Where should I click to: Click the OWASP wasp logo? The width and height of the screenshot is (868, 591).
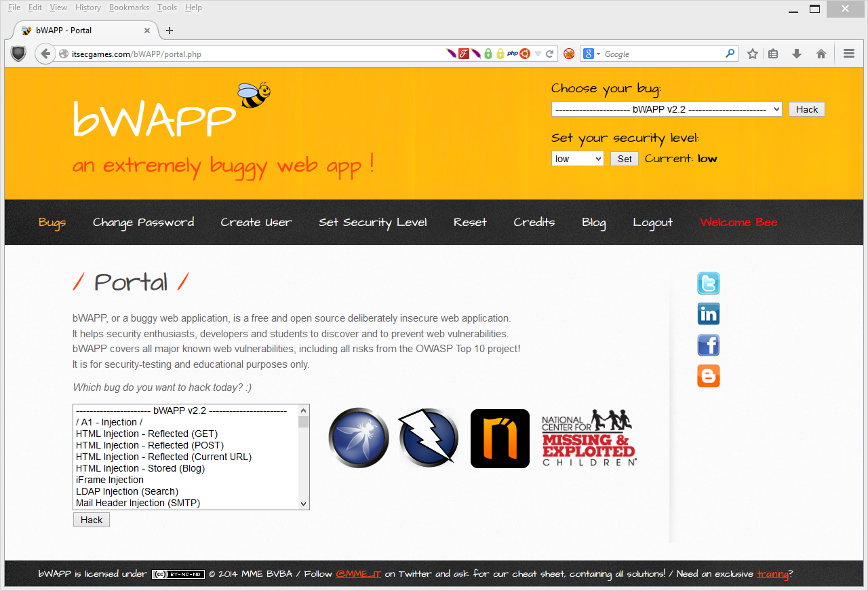click(359, 438)
